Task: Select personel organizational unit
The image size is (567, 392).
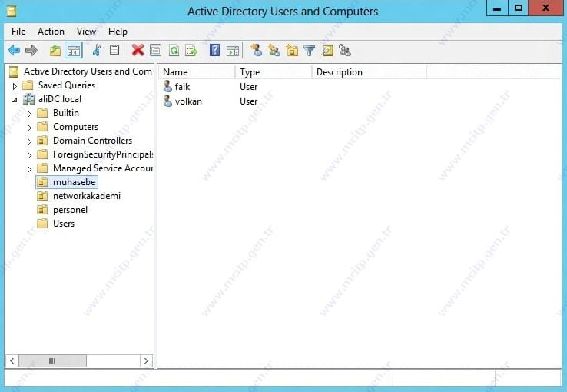Action: pyautogui.click(x=70, y=210)
